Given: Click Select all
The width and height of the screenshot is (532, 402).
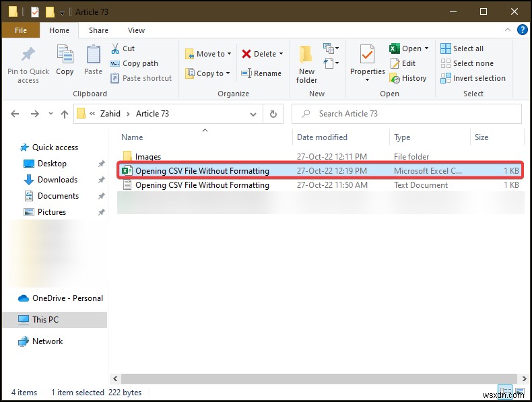Looking at the screenshot, I should (x=462, y=48).
